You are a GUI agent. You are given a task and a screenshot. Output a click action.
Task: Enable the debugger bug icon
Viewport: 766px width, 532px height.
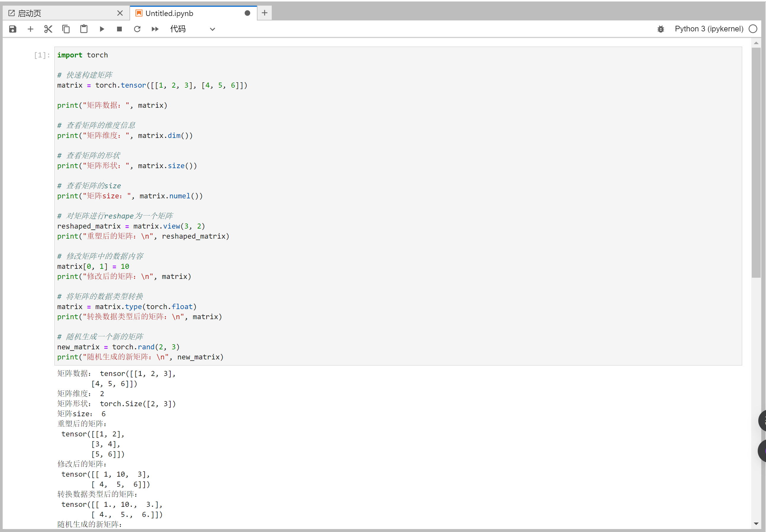coord(661,29)
